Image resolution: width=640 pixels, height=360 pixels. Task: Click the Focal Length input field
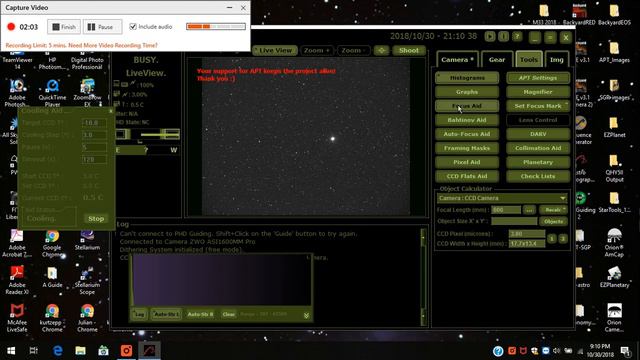tap(506, 210)
